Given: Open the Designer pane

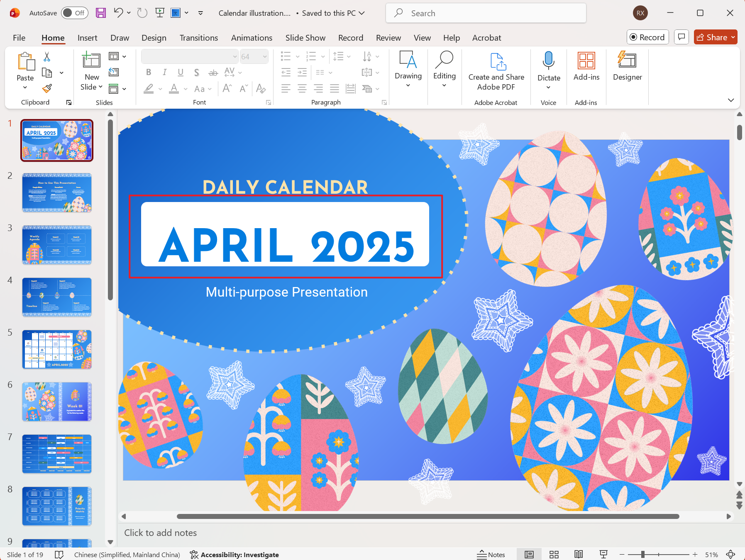Looking at the screenshot, I should [627, 66].
